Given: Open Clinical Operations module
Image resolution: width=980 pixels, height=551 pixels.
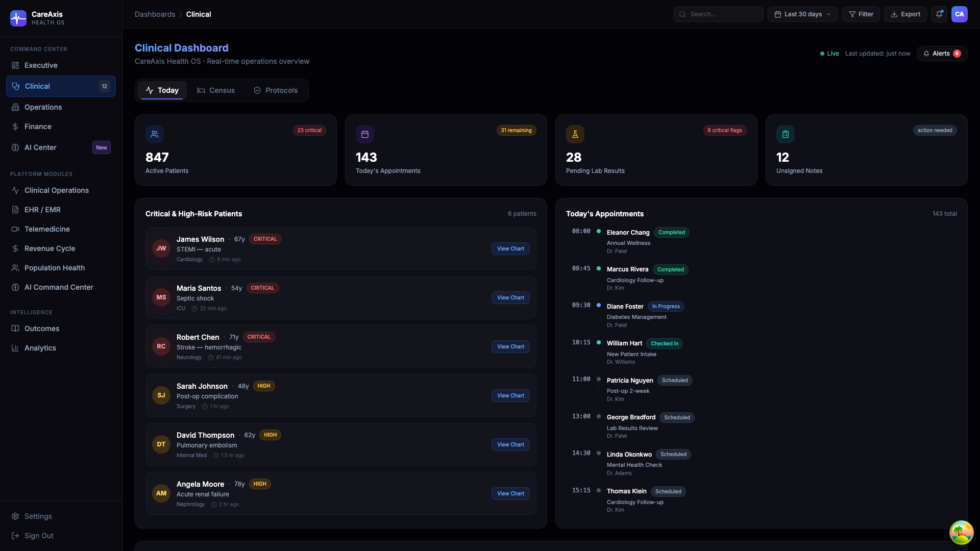Looking at the screenshot, I should 61,190.
